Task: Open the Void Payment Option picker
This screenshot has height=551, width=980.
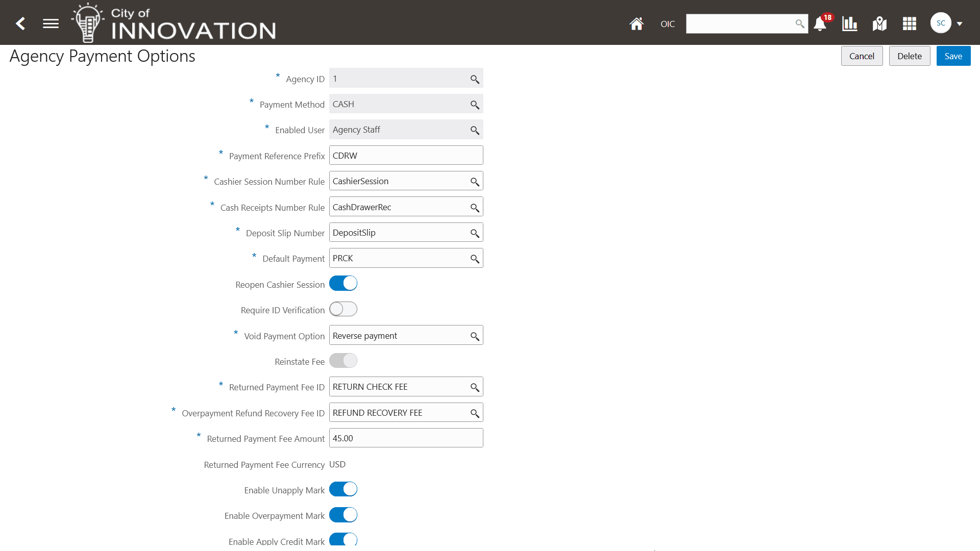Action: click(x=474, y=335)
